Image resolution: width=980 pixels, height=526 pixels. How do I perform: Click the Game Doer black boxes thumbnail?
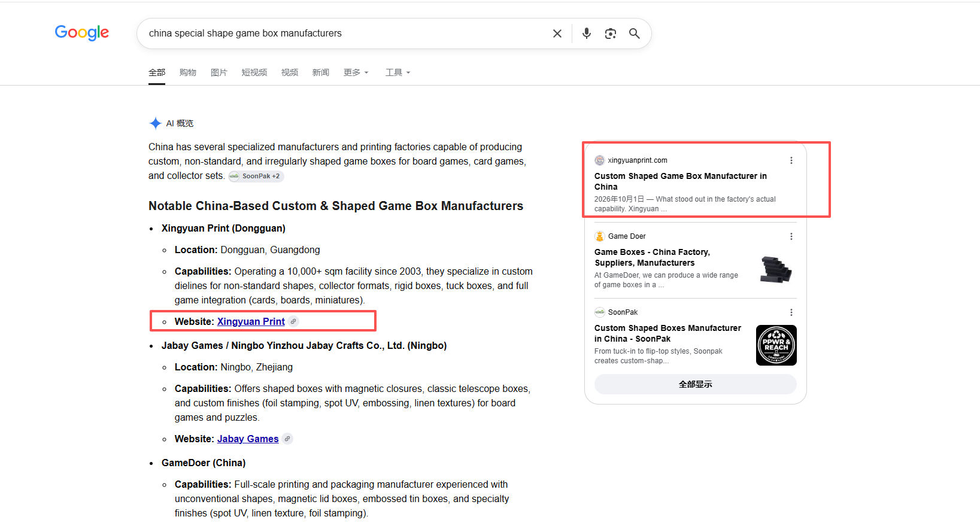tap(776, 269)
